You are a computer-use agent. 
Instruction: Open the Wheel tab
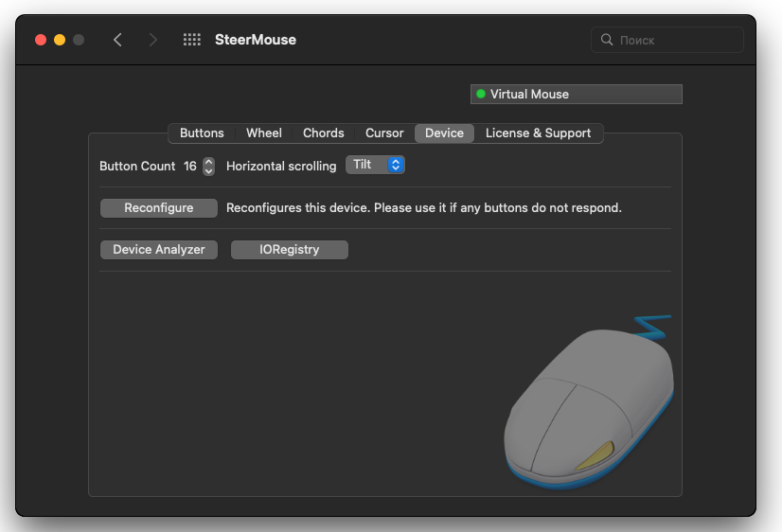(264, 133)
